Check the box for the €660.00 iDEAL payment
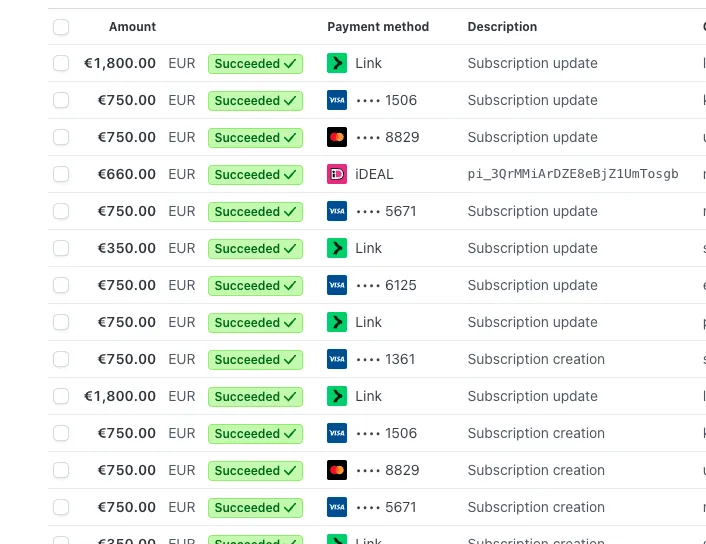Screen dimensions: 706x544 (x=61, y=174)
